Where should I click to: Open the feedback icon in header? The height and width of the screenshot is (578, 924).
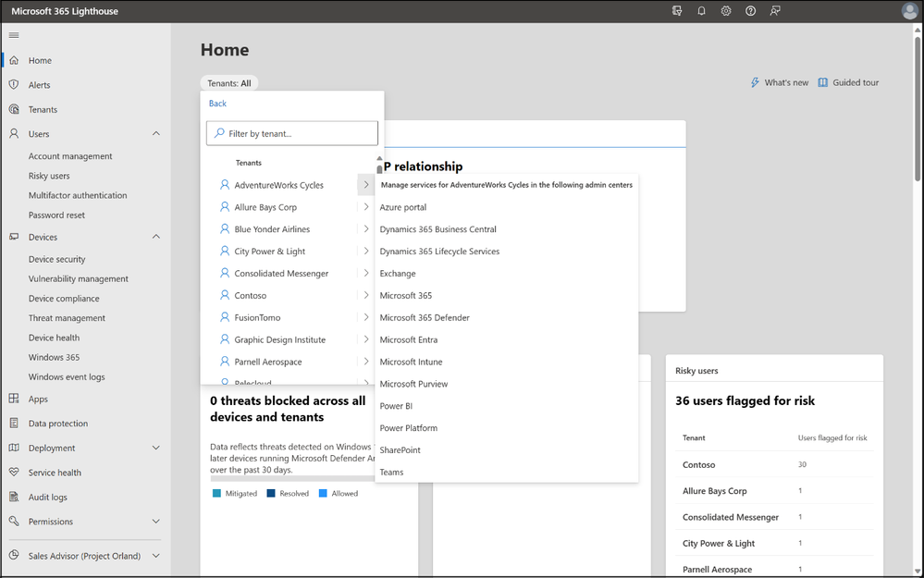click(775, 11)
